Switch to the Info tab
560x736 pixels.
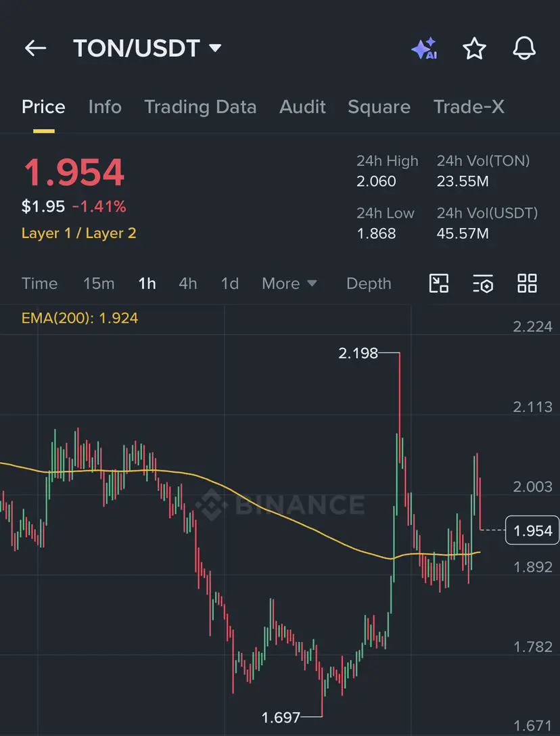click(x=105, y=107)
